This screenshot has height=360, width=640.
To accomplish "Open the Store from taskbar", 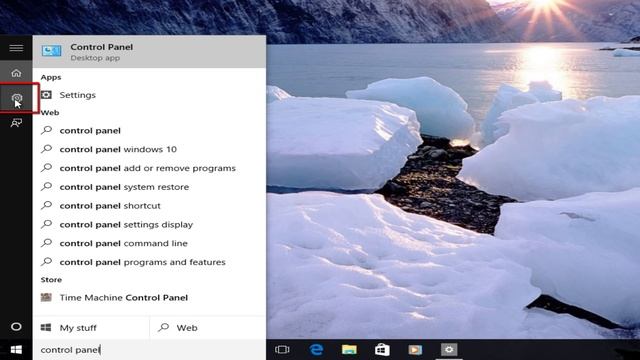I will [382, 350].
